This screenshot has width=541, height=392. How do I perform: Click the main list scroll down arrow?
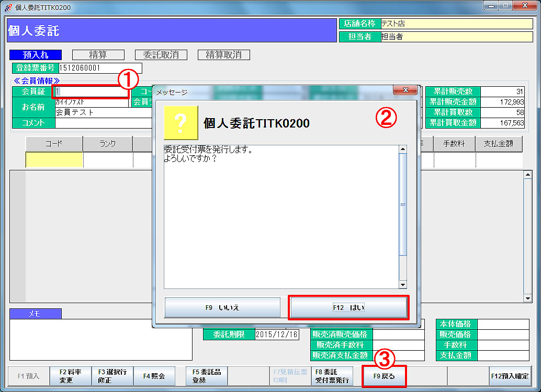click(527, 298)
